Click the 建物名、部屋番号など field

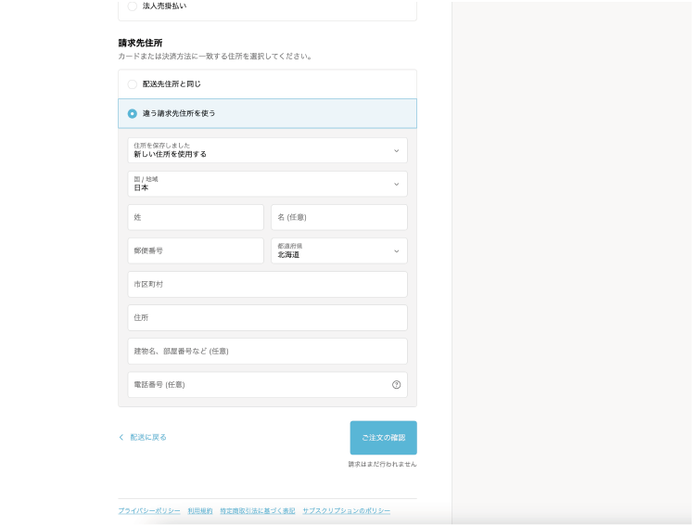(x=267, y=351)
